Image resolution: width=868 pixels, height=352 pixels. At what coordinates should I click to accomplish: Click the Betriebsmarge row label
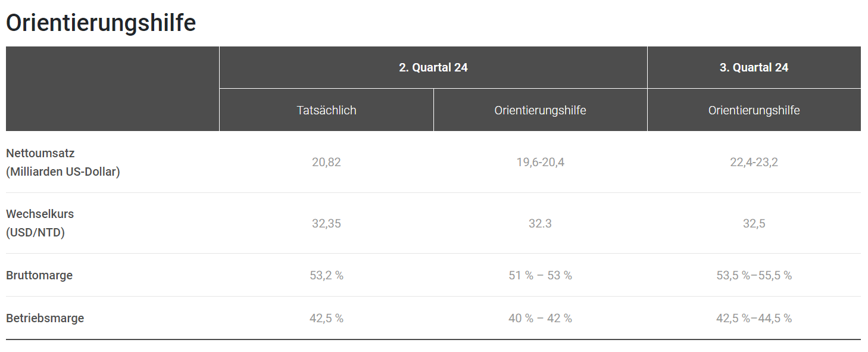45,318
